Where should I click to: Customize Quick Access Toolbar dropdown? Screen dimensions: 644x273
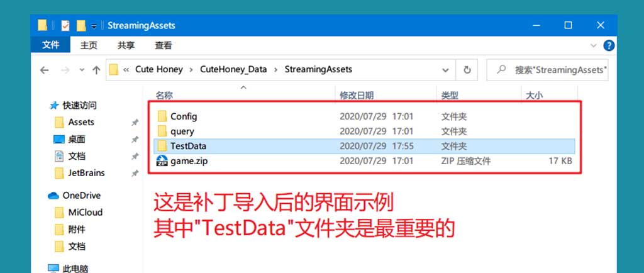click(94, 26)
